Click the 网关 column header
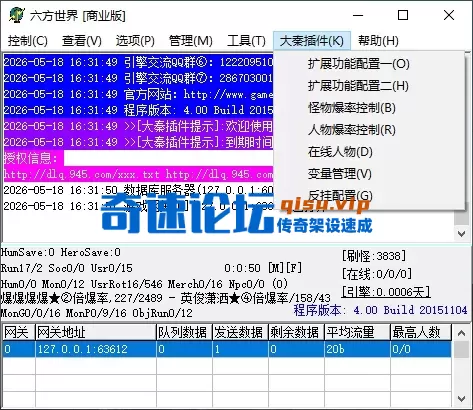The height and width of the screenshot is (410, 473). (x=18, y=332)
